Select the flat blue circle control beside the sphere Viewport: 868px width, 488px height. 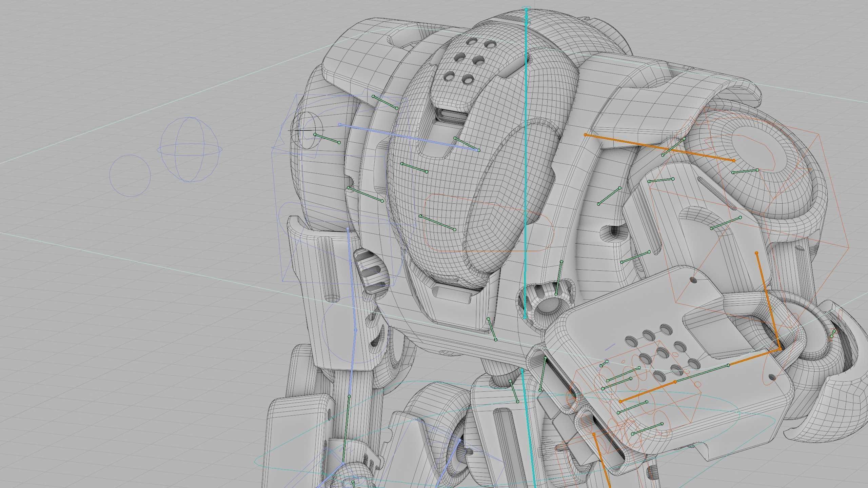point(130,176)
